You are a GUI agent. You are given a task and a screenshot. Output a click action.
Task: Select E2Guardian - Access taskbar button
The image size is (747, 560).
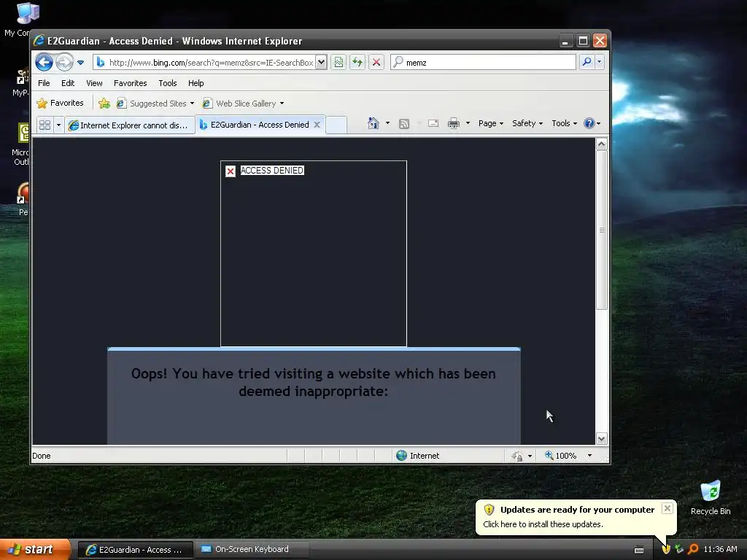(x=135, y=550)
